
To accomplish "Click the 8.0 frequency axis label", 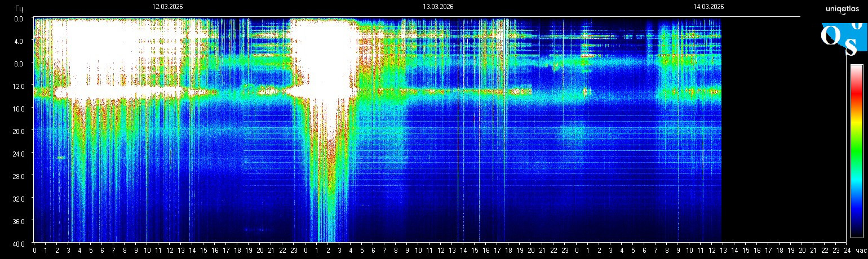I will point(18,63).
